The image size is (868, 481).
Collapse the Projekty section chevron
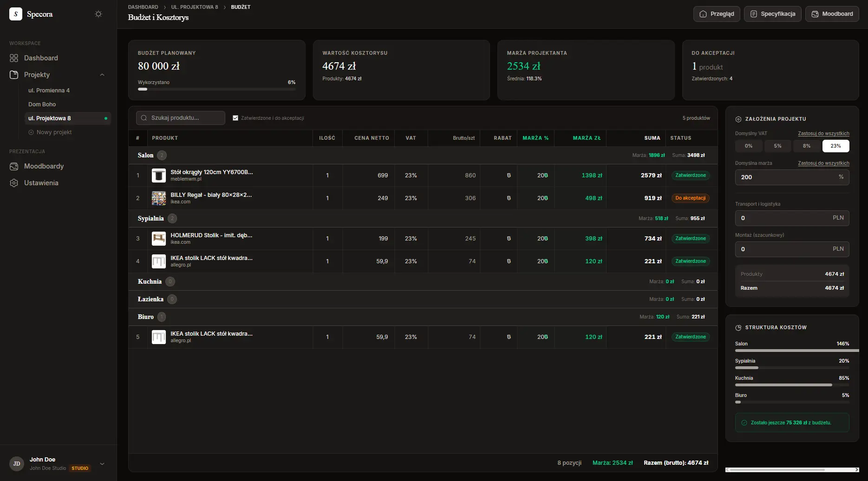pyautogui.click(x=102, y=75)
